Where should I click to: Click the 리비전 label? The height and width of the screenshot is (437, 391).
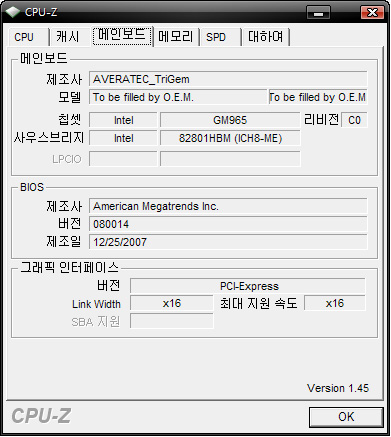tap(321, 119)
